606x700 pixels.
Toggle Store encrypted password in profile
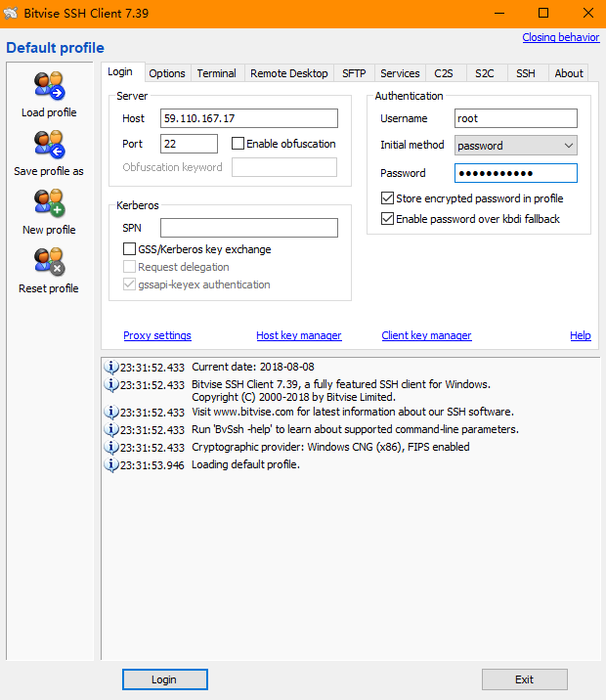tap(387, 197)
